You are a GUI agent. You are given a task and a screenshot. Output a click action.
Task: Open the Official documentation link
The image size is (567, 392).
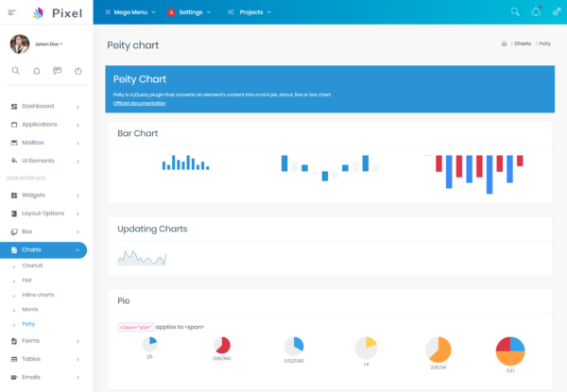click(139, 103)
